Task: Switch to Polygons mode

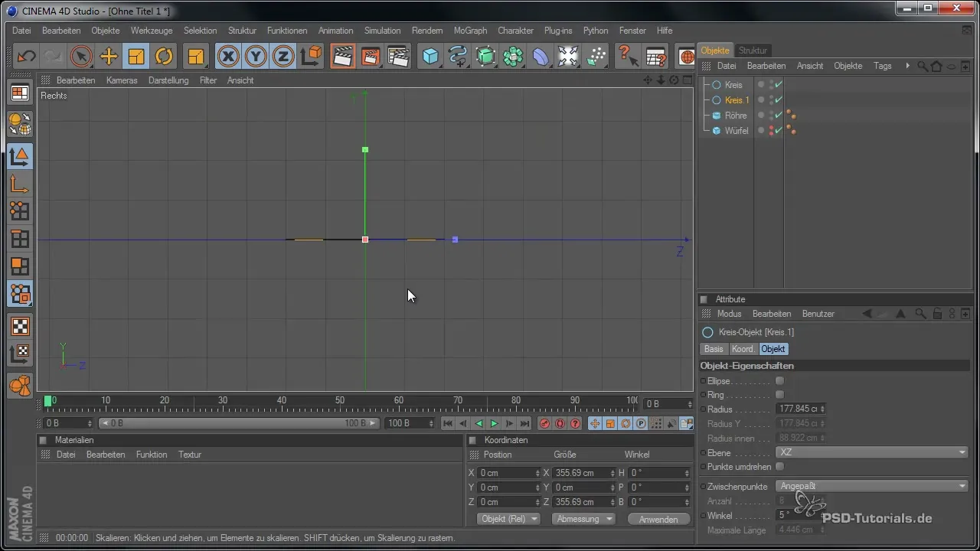Action: 20,266
